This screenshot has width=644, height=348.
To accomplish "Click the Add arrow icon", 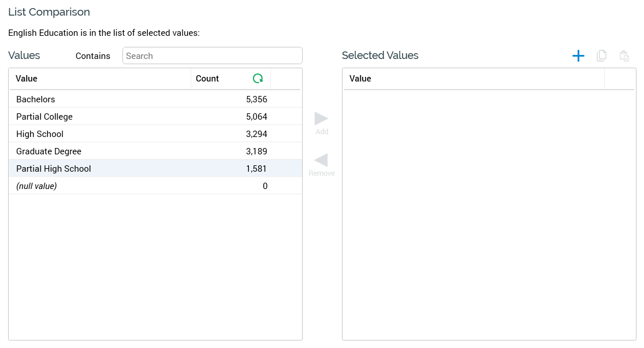I will [321, 119].
